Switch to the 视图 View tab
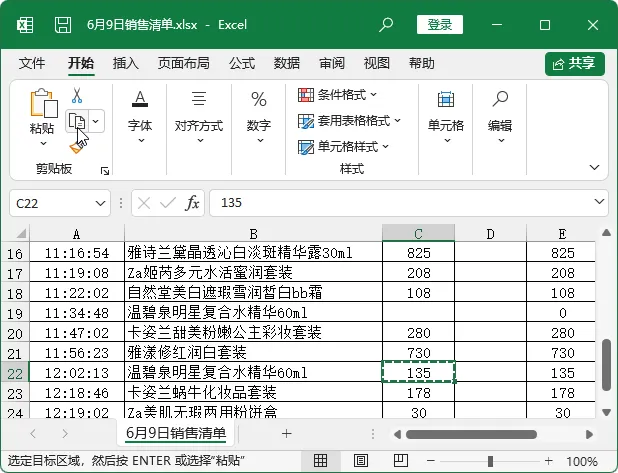Image resolution: width=618 pixels, height=473 pixels. coord(377,63)
